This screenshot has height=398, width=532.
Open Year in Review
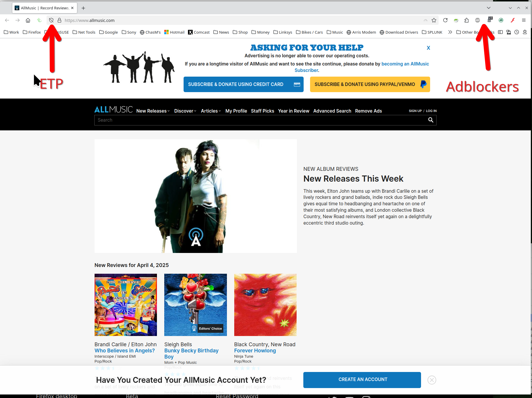(294, 111)
